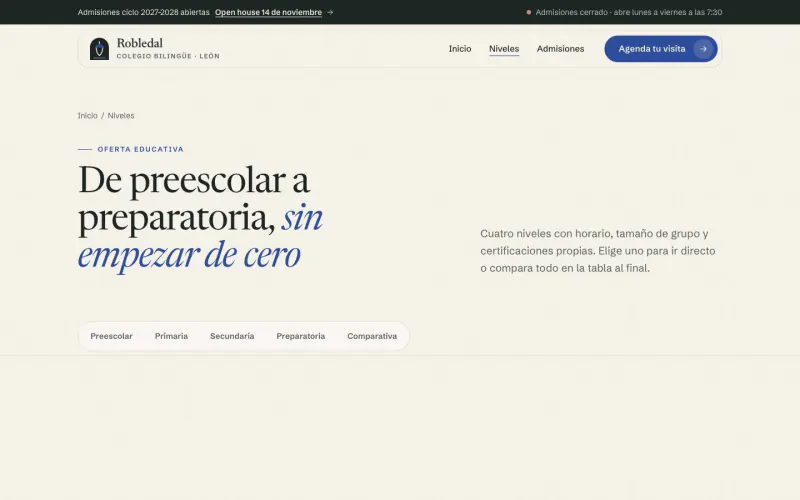Jump to the Preparatoria section tab
The height and width of the screenshot is (500, 800).
(301, 336)
